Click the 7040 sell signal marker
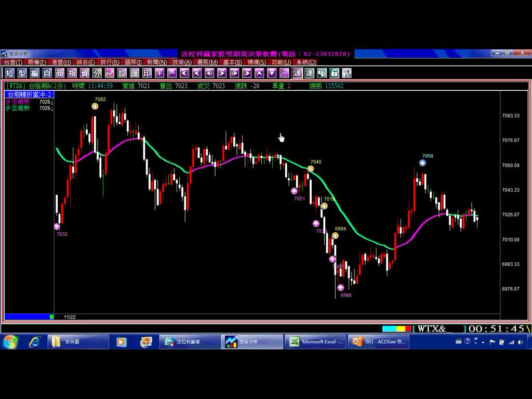Screen dimensions: 532x399 click(311, 169)
